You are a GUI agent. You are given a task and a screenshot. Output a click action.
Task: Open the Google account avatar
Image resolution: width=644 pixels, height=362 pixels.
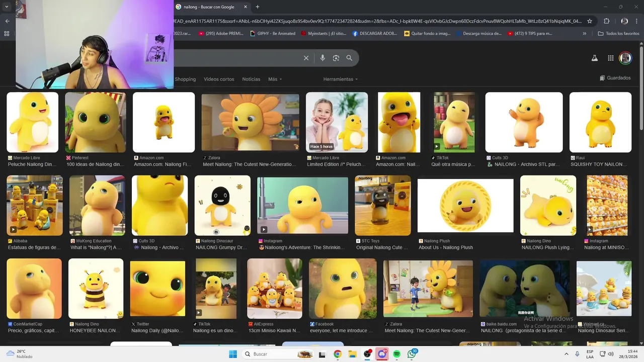[x=625, y=58]
